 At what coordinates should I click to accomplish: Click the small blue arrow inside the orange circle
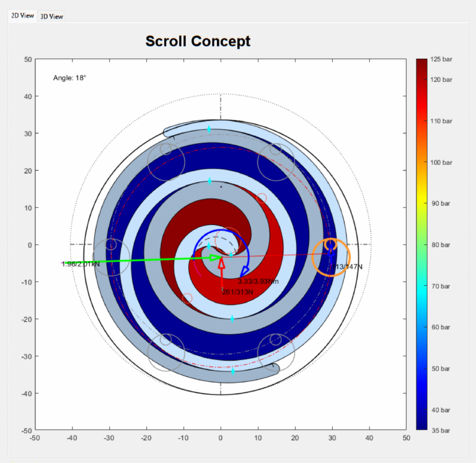click(x=331, y=255)
